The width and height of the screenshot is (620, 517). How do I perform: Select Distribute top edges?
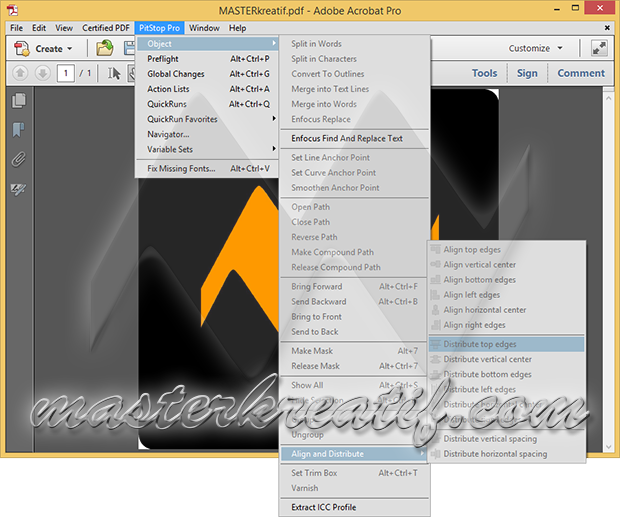pyautogui.click(x=507, y=344)
